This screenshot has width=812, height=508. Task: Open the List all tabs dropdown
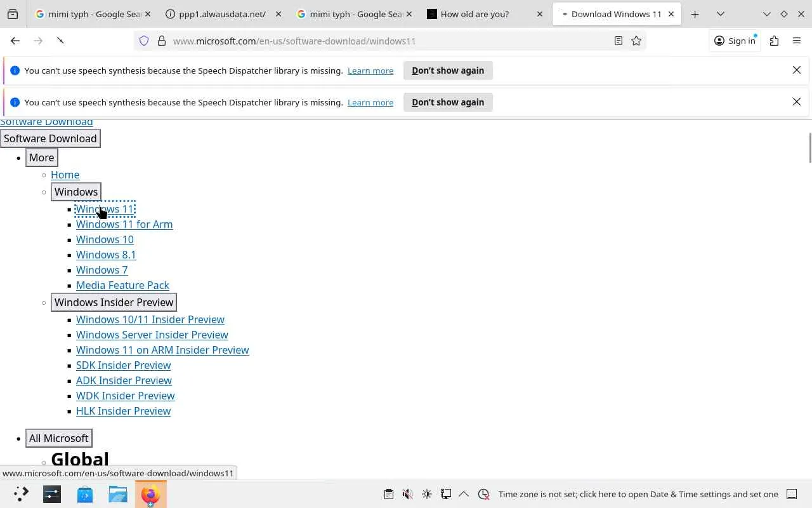click(721, 14)
